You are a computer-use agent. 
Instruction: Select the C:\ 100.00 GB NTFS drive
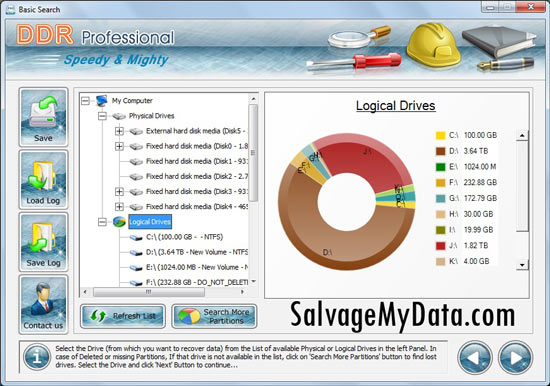[185, 237]
